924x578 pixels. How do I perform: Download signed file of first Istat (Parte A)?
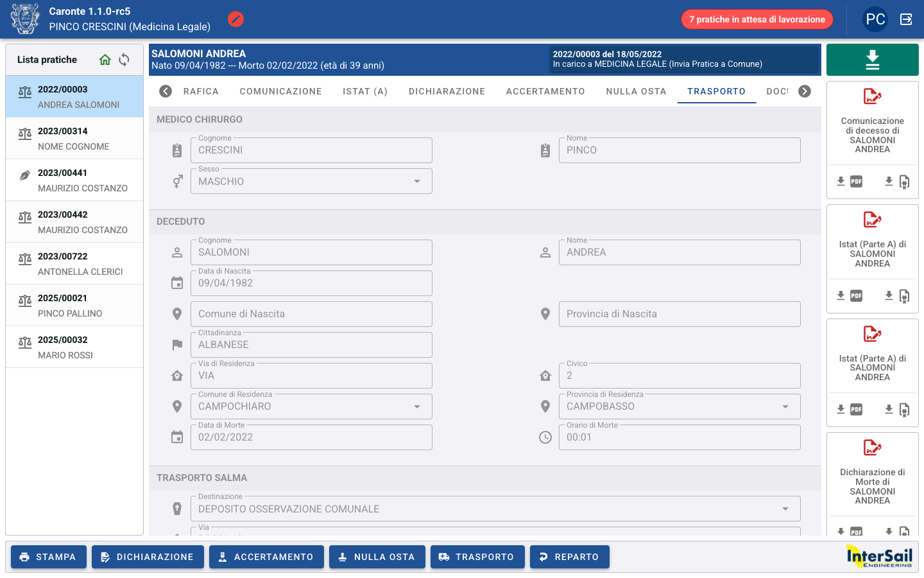point(897,296)
